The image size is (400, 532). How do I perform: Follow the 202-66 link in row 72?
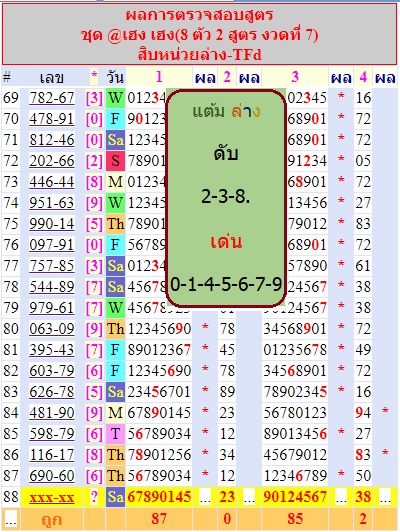click(52, 161)
